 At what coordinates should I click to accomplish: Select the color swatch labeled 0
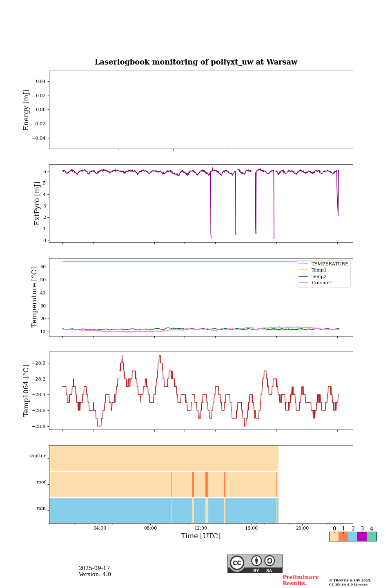tap(334, 537)
